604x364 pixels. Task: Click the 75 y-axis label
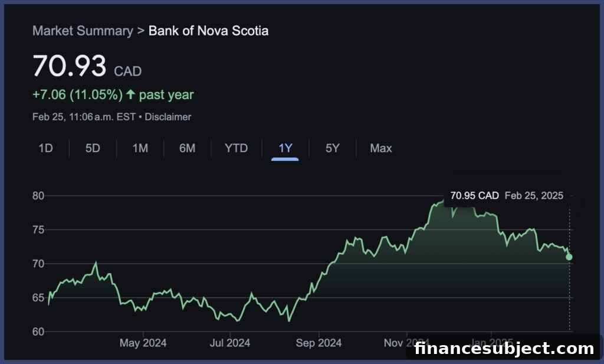(x=38, y=230)
